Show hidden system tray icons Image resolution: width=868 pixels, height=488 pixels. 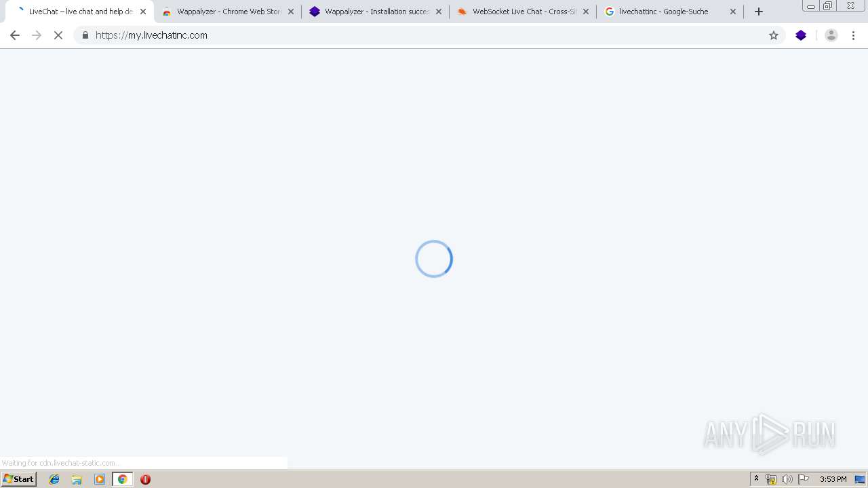tap(756, 479)
